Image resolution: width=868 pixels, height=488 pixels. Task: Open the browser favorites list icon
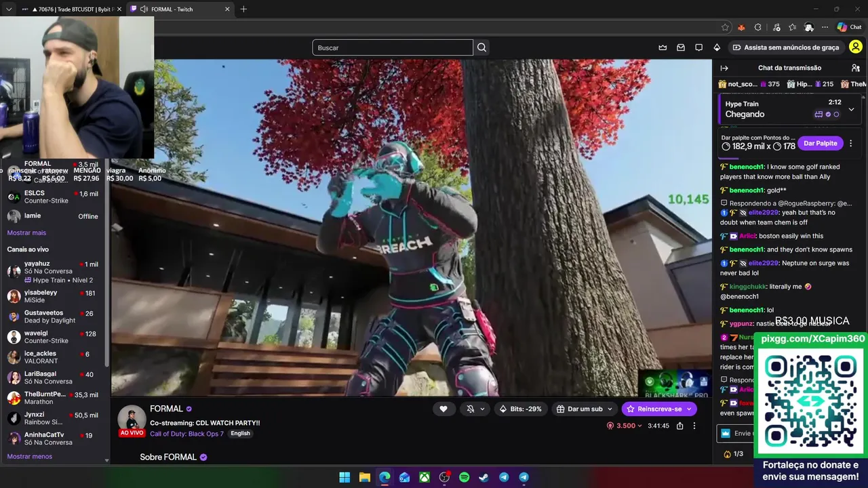[792, 27]
